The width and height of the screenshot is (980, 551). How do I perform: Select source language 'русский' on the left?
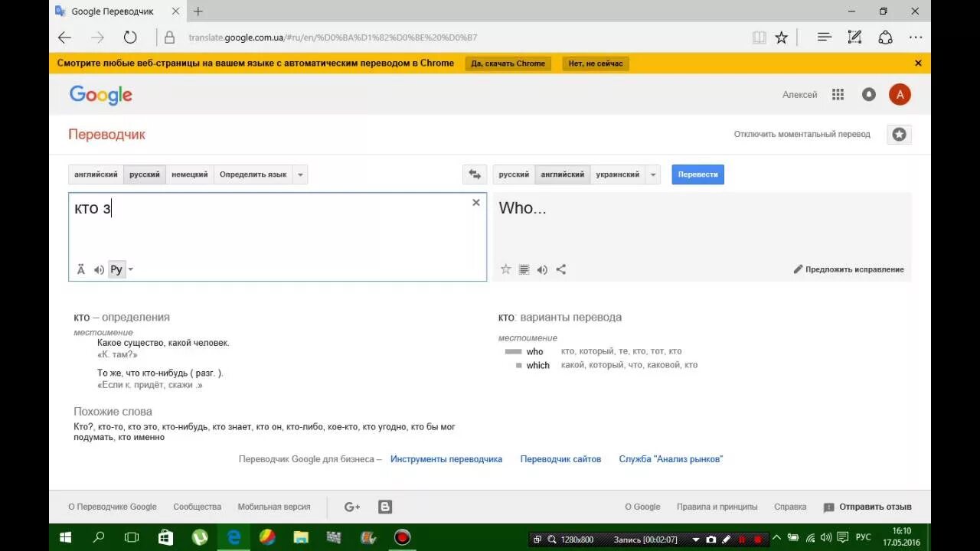pos(145,174)
